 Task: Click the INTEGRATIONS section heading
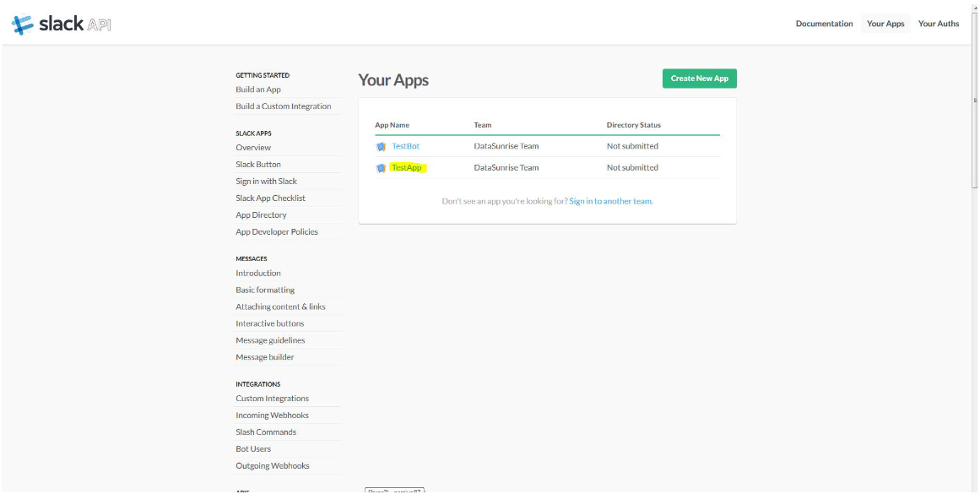point(258,384)
